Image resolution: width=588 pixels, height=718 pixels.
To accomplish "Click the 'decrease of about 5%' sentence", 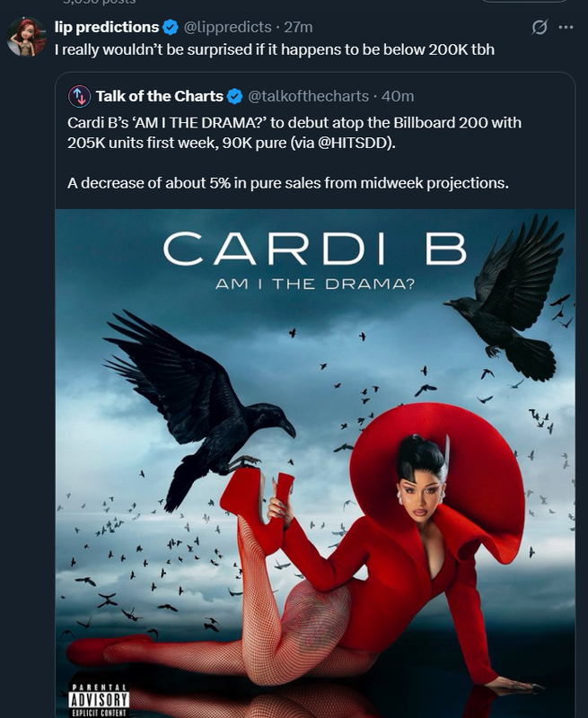I will (288, 183).
